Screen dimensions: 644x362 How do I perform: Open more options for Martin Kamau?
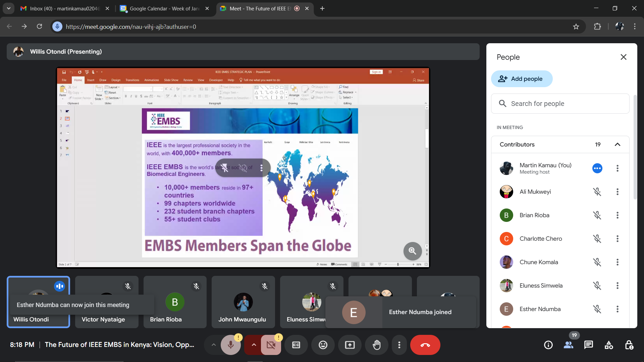(618, 168)
